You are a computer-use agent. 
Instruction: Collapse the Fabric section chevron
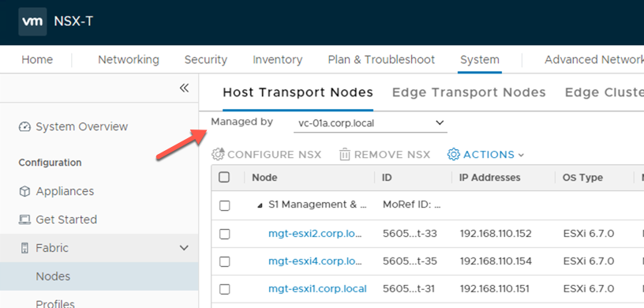coord(184,248)
